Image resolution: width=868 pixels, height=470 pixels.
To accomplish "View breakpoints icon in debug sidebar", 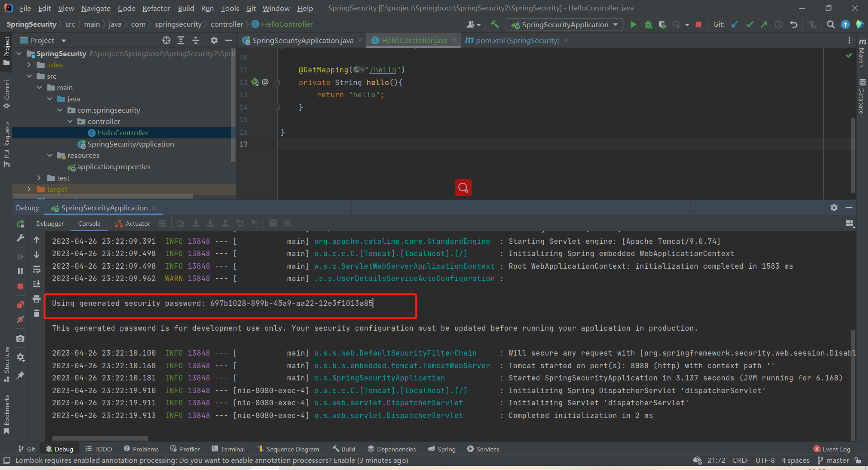I will (20, 304).
